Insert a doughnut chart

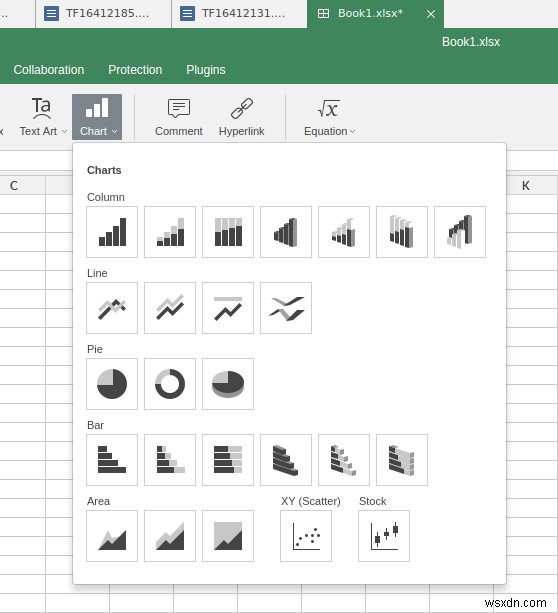(x=170, y=384)
